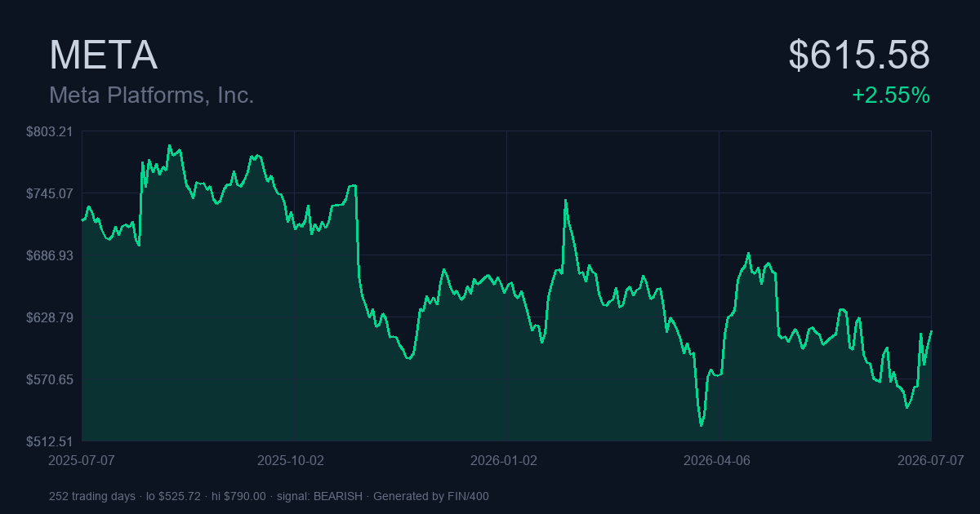Click the $570.65 y-axis label
The image size is (980, 514).
(50, 379)
